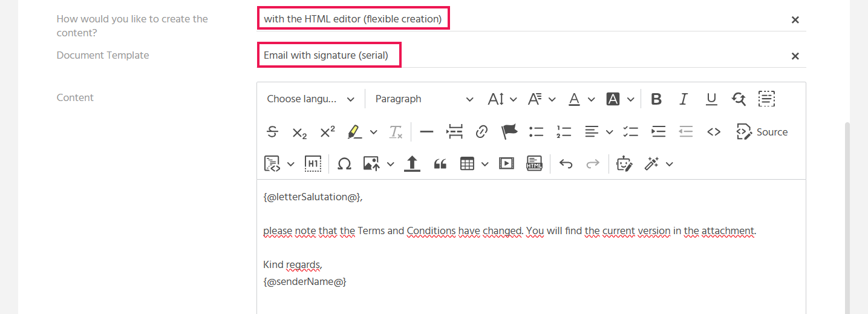This screenshot has width=868, height=314.
Task: Clear the Document Template field
Action: coord(795,56)
